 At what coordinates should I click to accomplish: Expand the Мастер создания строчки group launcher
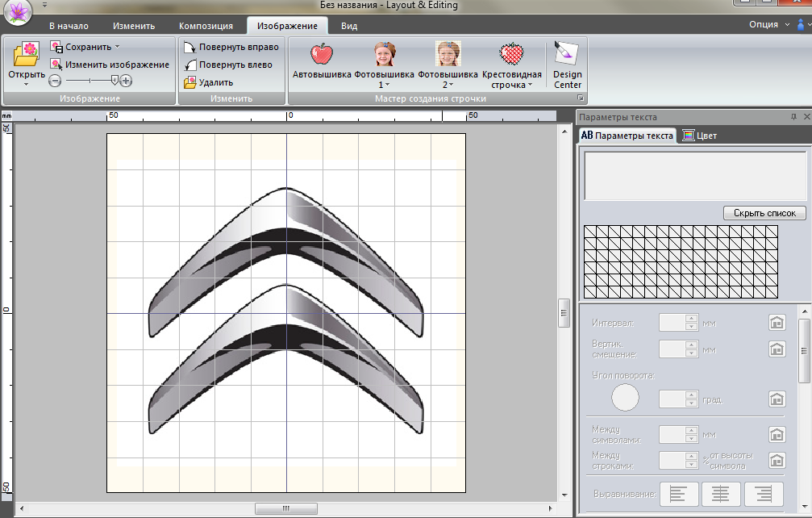580,98
